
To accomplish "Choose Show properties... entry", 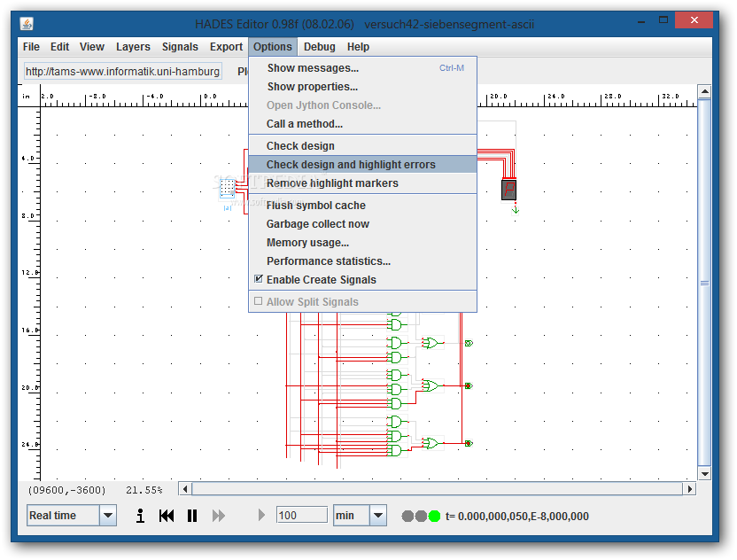I will [x=362, y=87].
